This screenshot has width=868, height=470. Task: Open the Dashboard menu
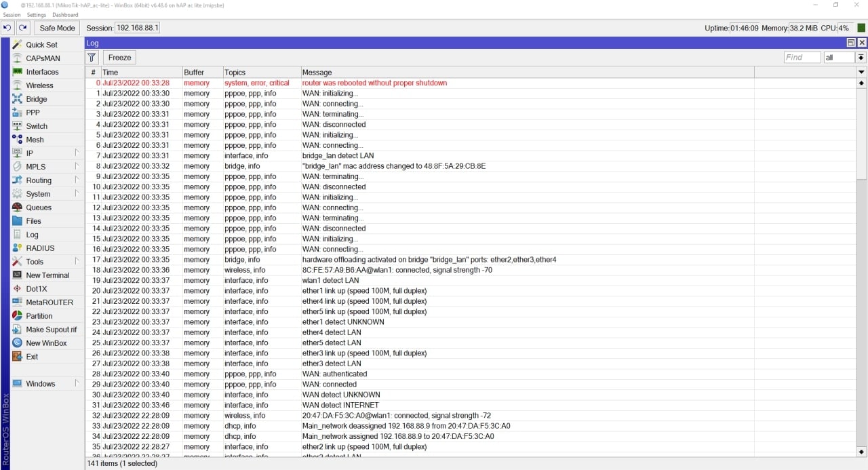65,15
